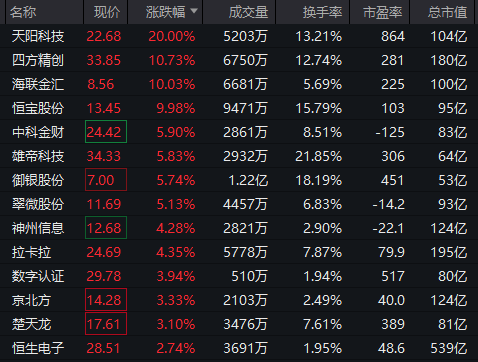Screen dimensions: 478x362
Task: Click market cap 195亿 for 拉卡拉
Action: pos(449,252)
